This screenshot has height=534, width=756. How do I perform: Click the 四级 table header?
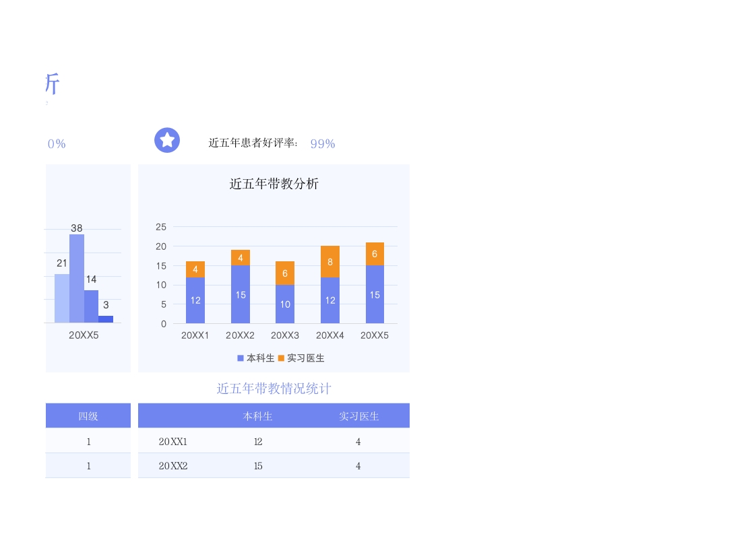[88, 415]
